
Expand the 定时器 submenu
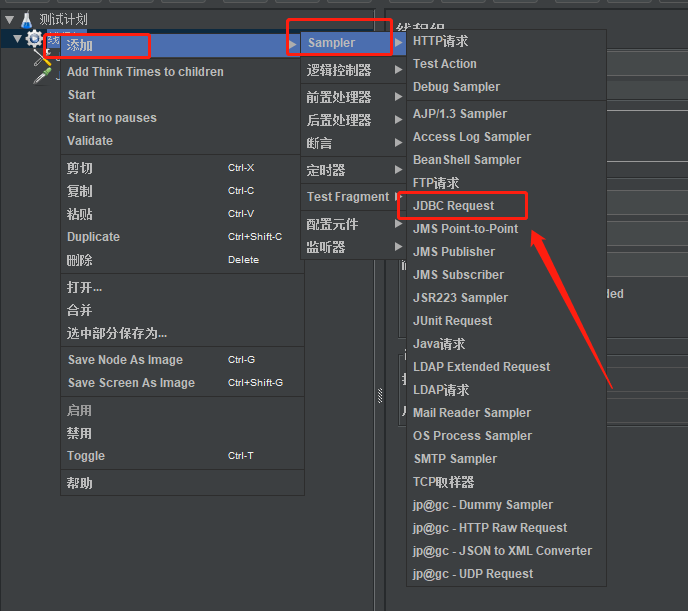click(353, 170)
